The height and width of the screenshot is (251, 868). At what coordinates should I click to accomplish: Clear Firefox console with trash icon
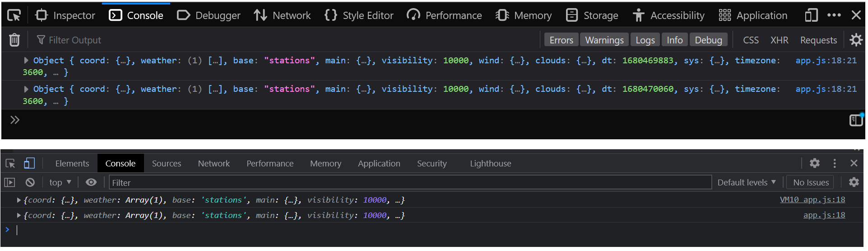(14, 40)
